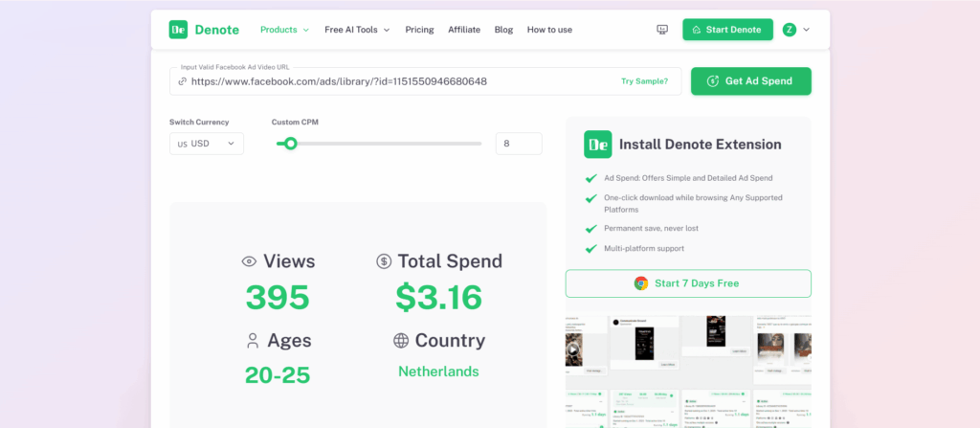Open the How to use page
This screenshot has height=428, width=980.
tap(549, 30)
